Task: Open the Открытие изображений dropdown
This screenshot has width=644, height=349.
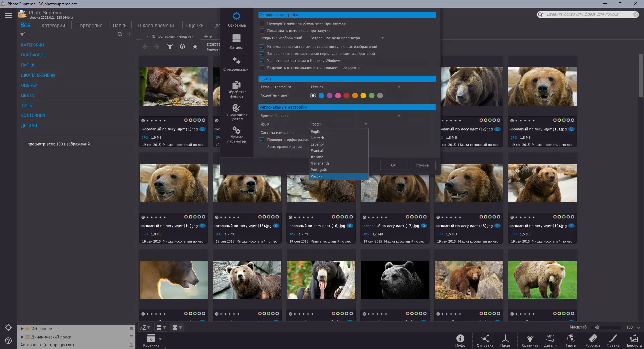Action: pos(347,38)
